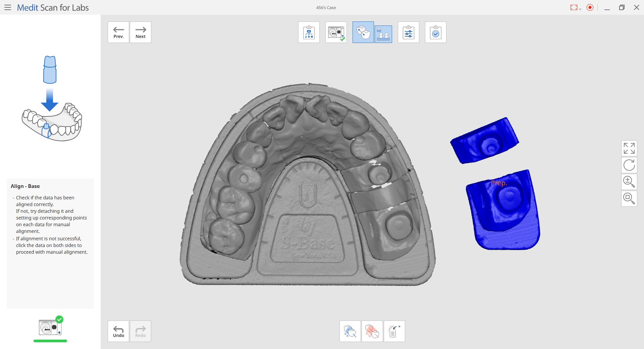The width and height of the screenshot is (644, 349).
Task: Open the confirm and complete step
Action: [x=436, y=32]
